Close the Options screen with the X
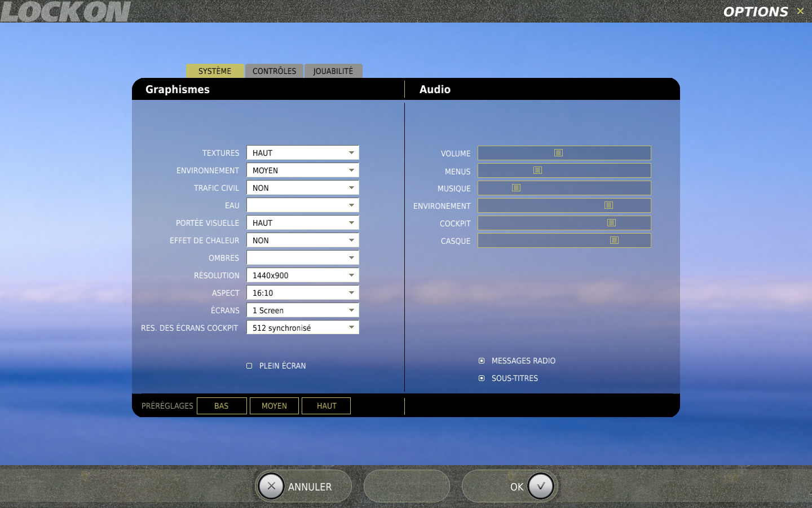The height and width of the screenshot is (508, 812). 800,11
